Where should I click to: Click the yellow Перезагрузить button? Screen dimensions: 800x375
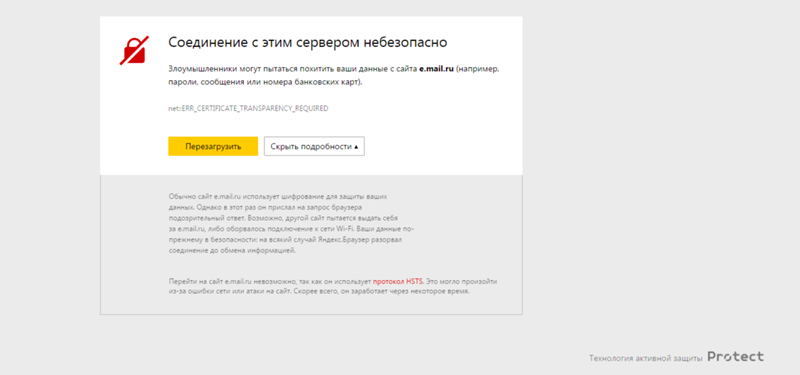(x=213, y=146)
